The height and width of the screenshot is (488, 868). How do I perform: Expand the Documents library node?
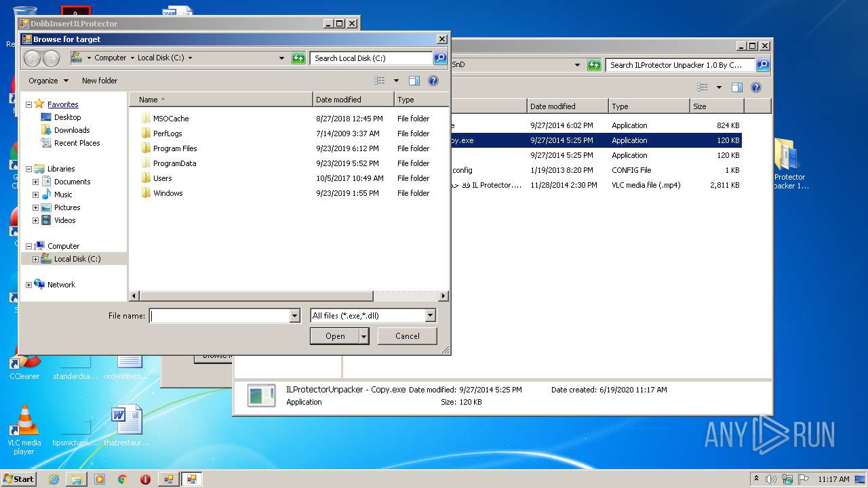pos(36,182)
